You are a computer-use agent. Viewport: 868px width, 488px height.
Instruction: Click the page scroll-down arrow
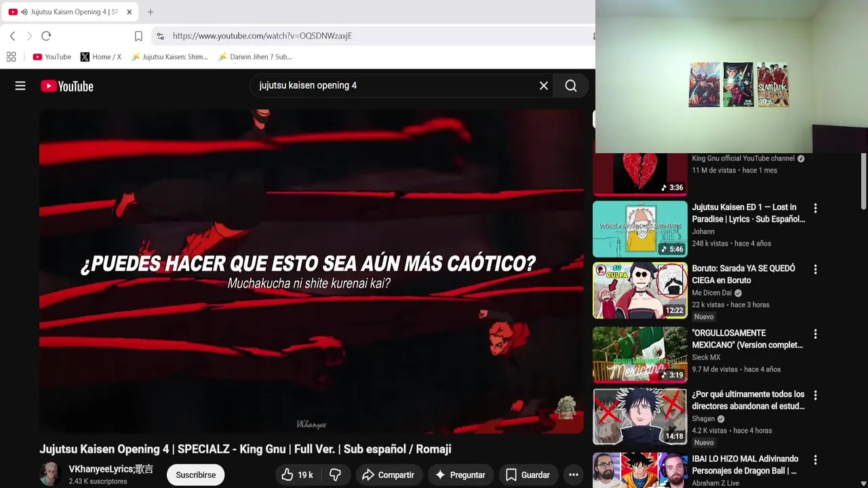click(x=863, y=483)
